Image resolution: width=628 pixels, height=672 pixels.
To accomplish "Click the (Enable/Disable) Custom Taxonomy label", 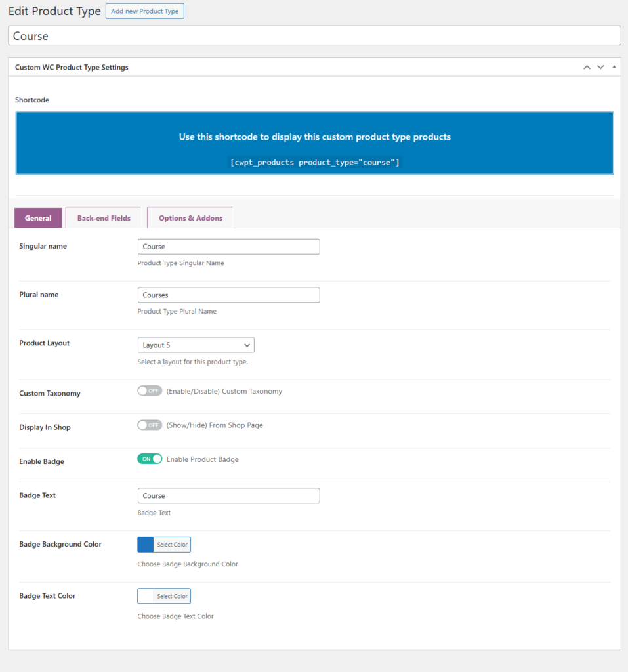I will (224, 391).
